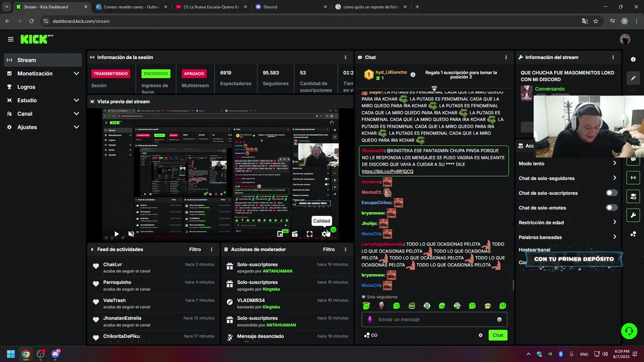Screen dimensions: 644x362
Task: Open the emoji picker in the message box
Action: pos(499,319)
